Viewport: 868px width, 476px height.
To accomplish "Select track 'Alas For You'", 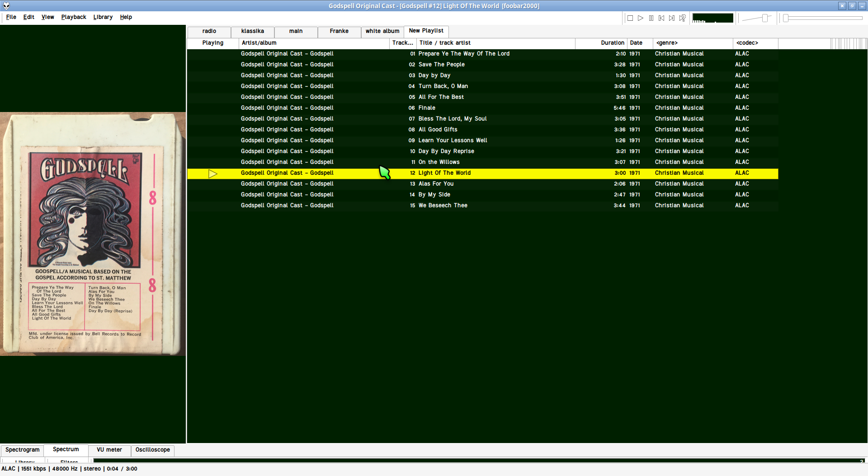I will coord(483,184).
